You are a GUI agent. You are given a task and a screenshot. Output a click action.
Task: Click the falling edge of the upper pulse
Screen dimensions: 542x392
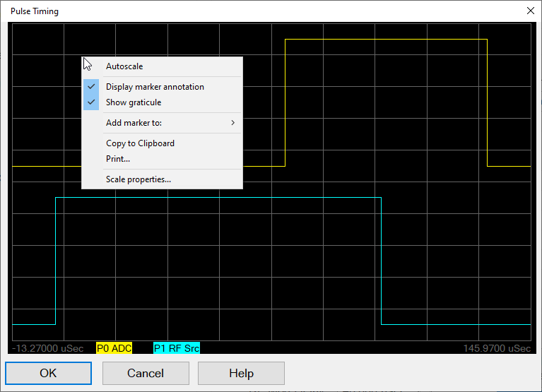(487, 102)
